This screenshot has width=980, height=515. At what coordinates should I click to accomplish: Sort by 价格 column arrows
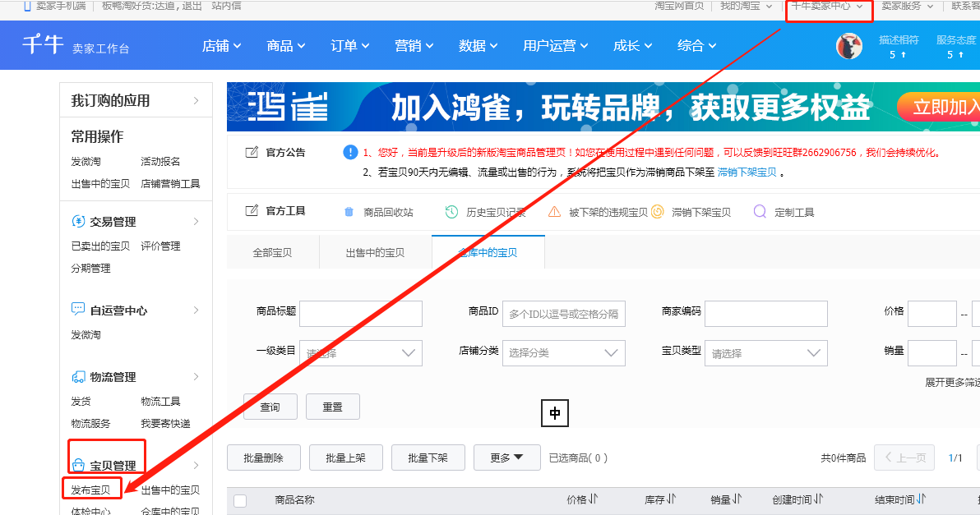tap(593, 499)
